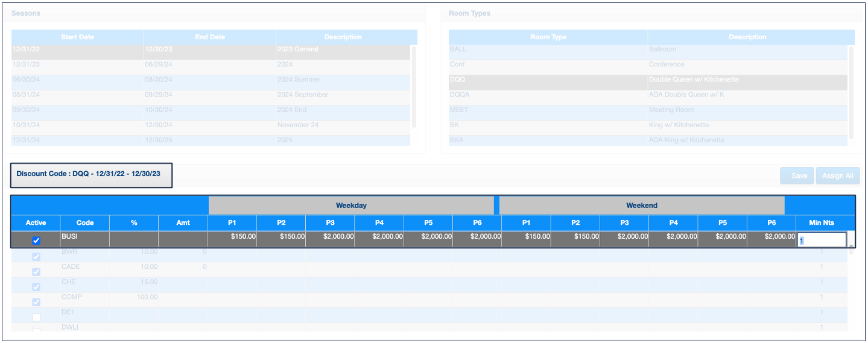
Task: Enable the Active checkbox for DE1
Action: [36, 317]
